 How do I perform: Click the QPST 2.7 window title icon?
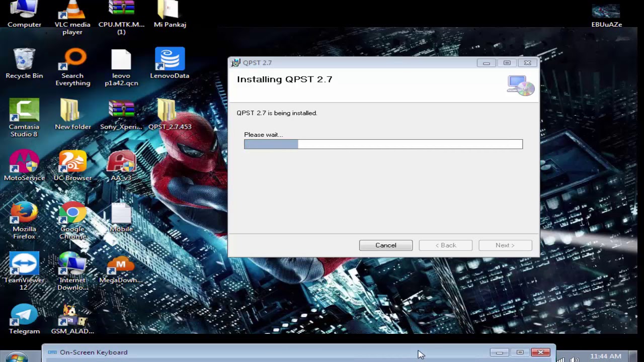(235, 63)
